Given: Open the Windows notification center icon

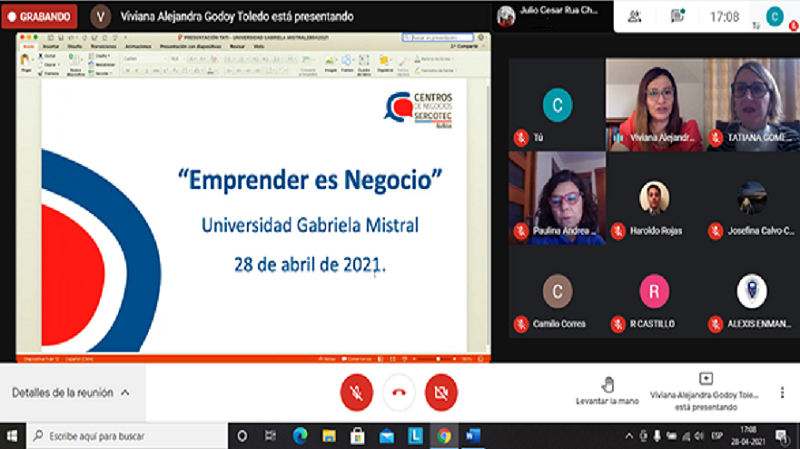Looking at the screenshot, I should coord(781,436).
